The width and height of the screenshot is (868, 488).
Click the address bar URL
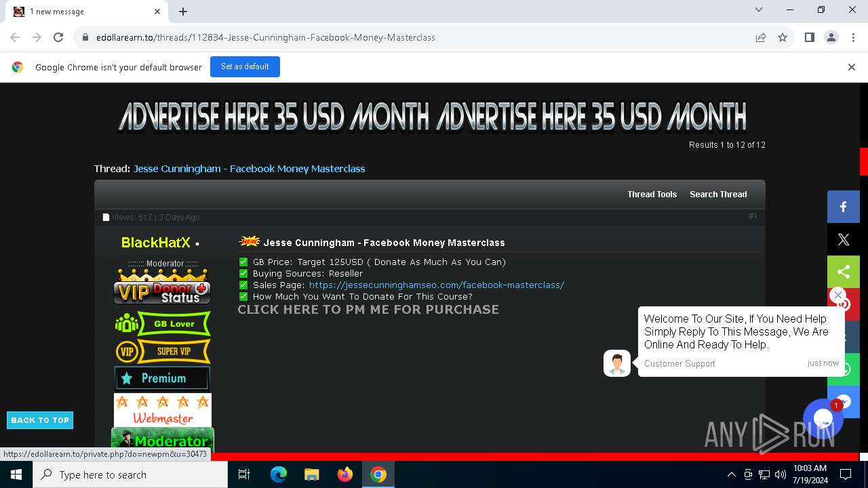[x=266, y=37]
